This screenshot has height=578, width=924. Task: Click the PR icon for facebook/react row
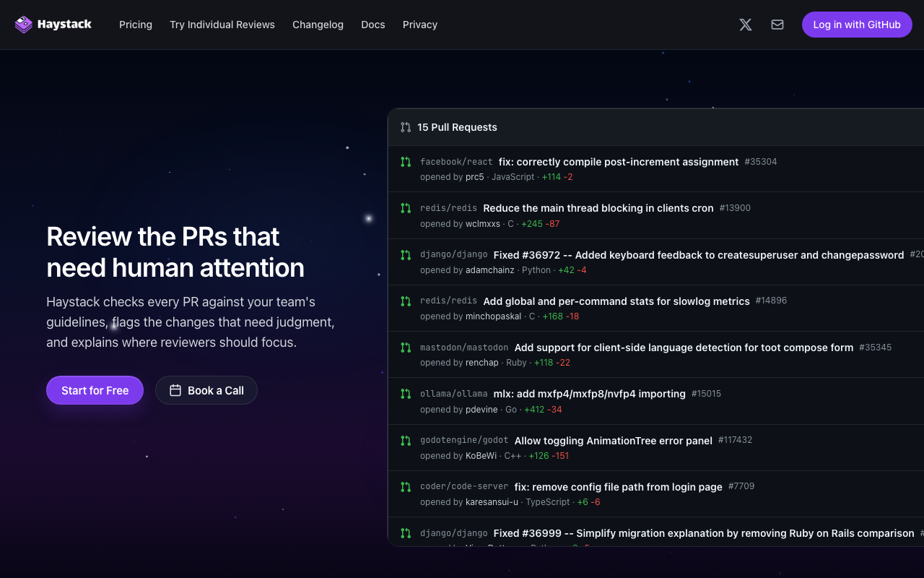pyautogui.click(x=406, y=162)
